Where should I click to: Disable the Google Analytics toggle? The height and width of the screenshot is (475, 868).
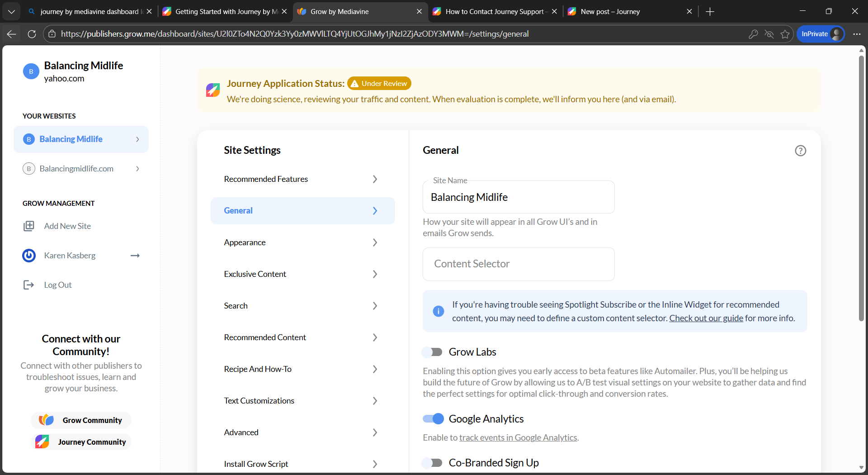[433, 419]
